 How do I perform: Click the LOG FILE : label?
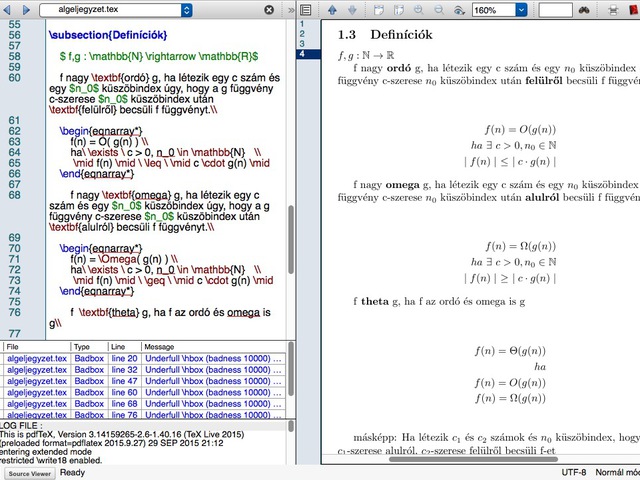click(21, 425)
